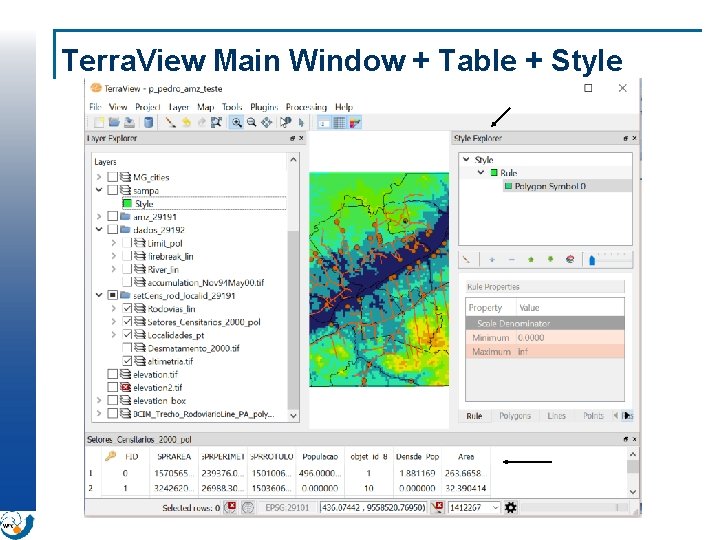Image resolution: width=720 pixels, height=540 pixels.
Task: Check the sampa layer checkbox
Action: point(112,190)
